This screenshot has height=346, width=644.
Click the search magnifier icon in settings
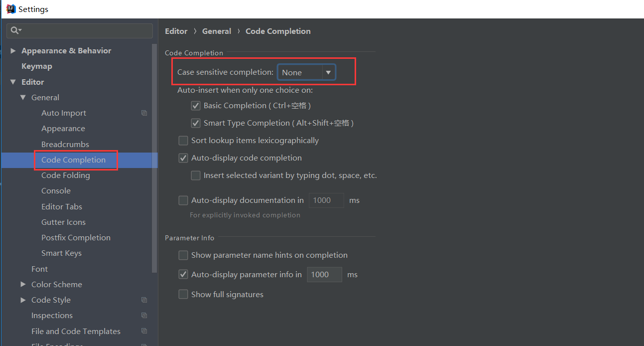coord(16,31)
